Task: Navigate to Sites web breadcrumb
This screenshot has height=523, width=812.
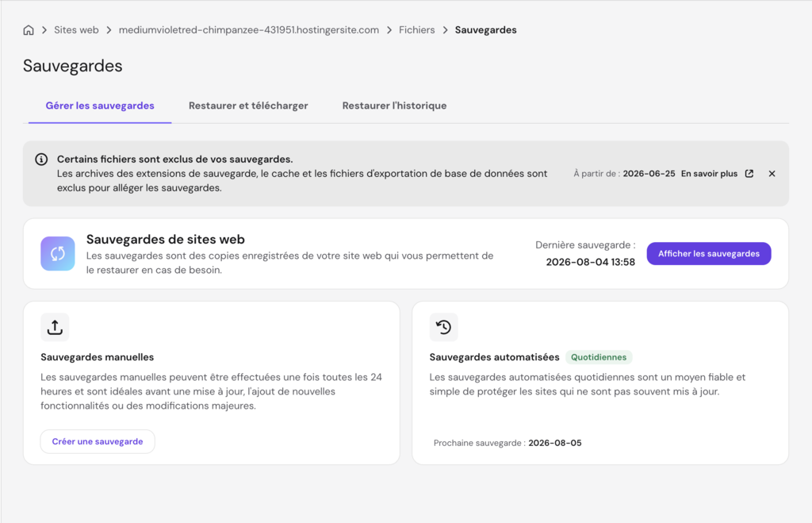Action: [76, 30]
